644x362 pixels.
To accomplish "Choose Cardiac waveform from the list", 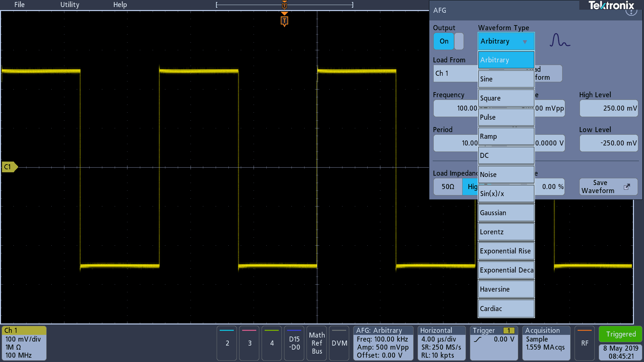I will (506, 308).
